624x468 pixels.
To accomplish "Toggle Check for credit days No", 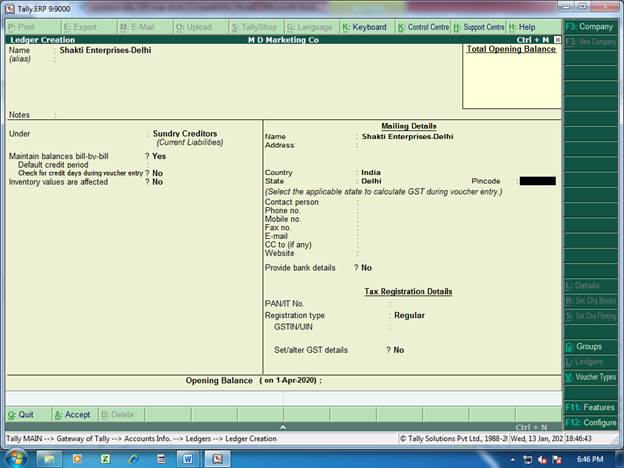I will pyautogui.click(x=158, y=173).
